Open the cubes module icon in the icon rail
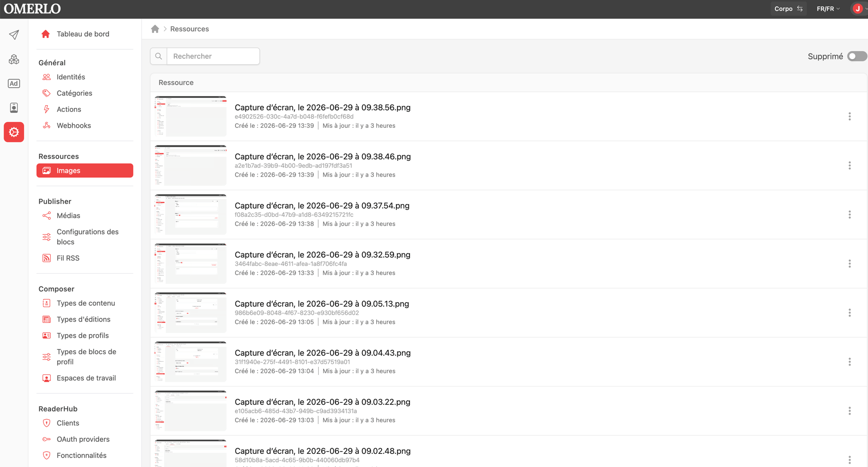The width and height of the screenshot is (868, 467). point(14,59)
